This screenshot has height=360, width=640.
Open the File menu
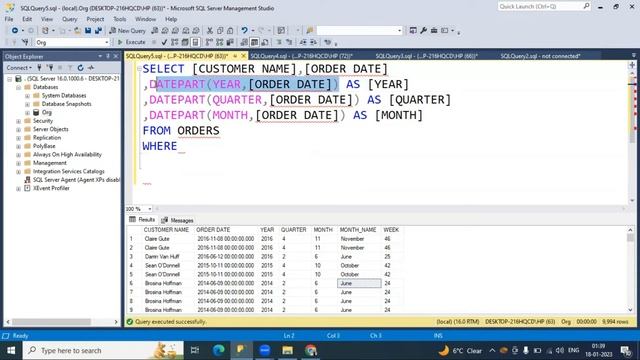click(x=9, y=19)
